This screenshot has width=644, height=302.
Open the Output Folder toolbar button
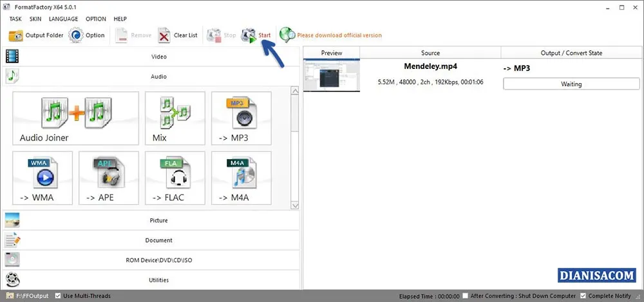click(35, 35)
